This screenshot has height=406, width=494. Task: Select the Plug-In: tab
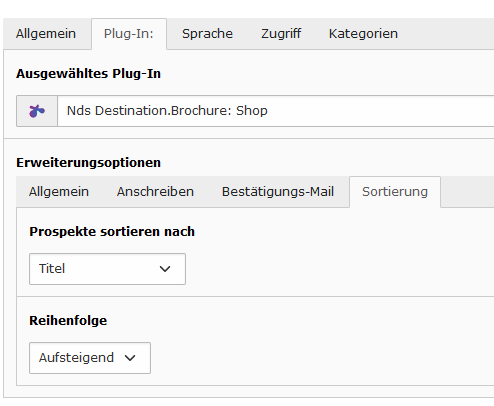click(129, 34)
